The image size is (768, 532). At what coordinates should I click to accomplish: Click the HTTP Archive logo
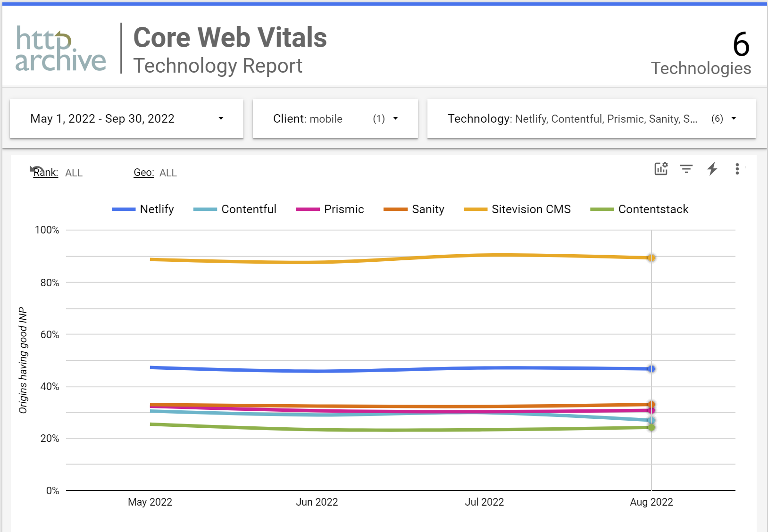[60, 49]
